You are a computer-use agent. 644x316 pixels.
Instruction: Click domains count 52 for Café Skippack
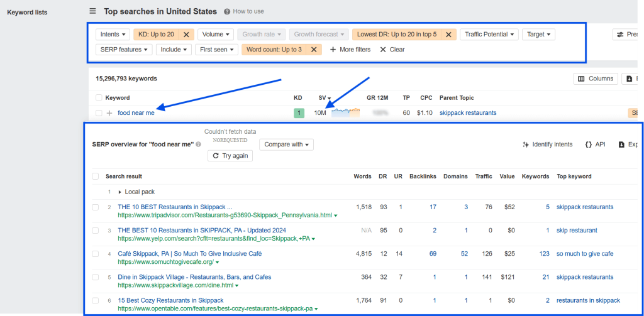pos(464,254)
